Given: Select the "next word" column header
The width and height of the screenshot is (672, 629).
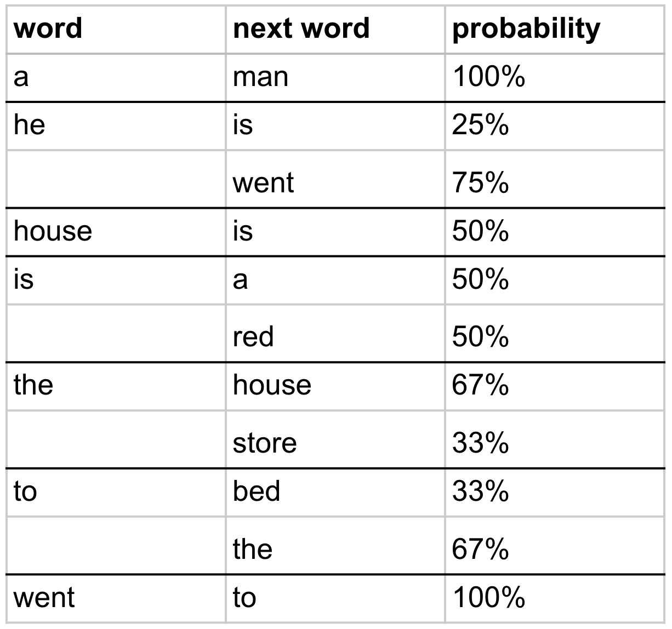Looking at the screenshot, I should (301, 28).
